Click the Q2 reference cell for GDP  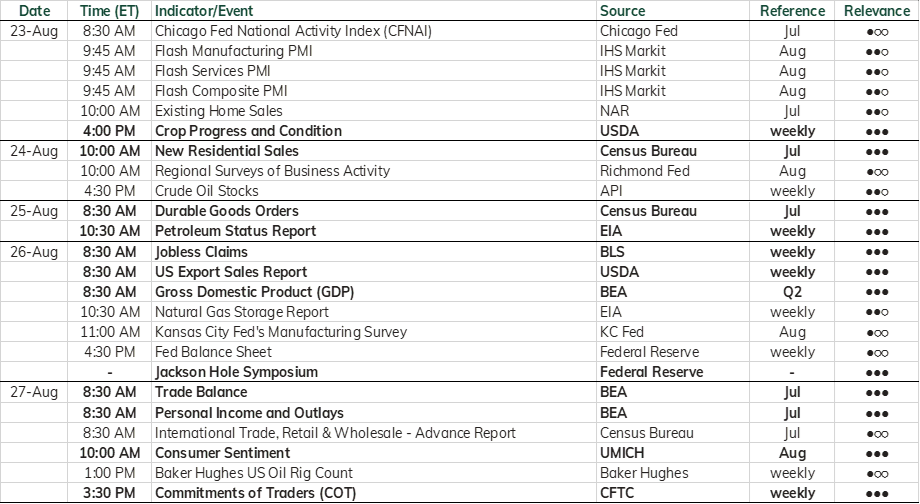point(792,292)
